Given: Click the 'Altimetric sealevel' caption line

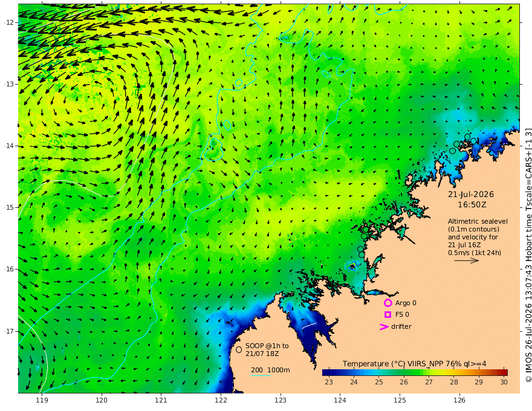Looking at the screenshot, I should click(x=478, y=221).
